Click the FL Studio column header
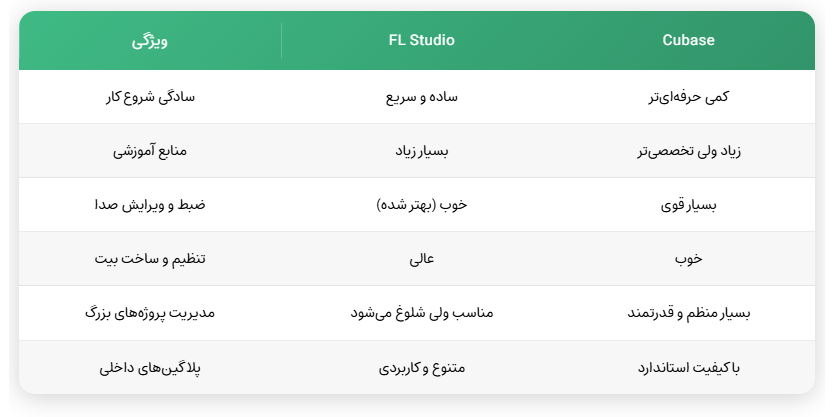Viewport: 832px width, 417px height. click(421, 41)
